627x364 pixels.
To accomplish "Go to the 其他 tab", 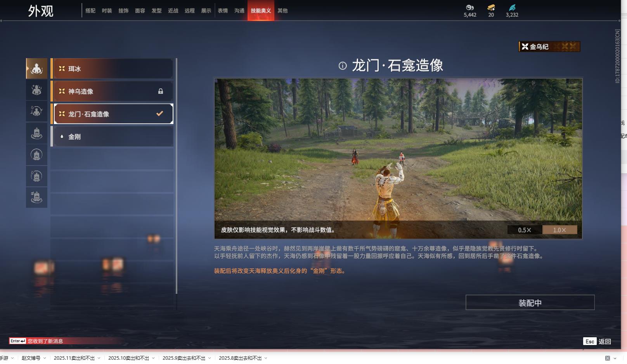I will tap(282, 11).
